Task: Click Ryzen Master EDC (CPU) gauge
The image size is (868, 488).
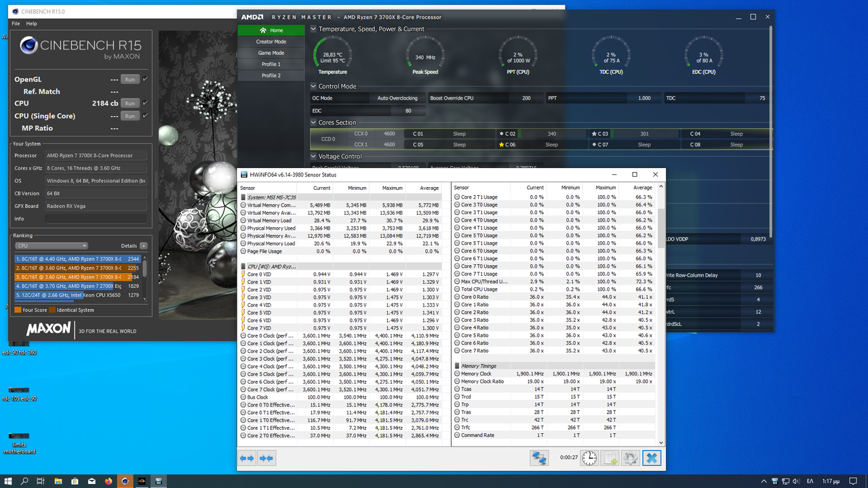Action: point(703,56)
